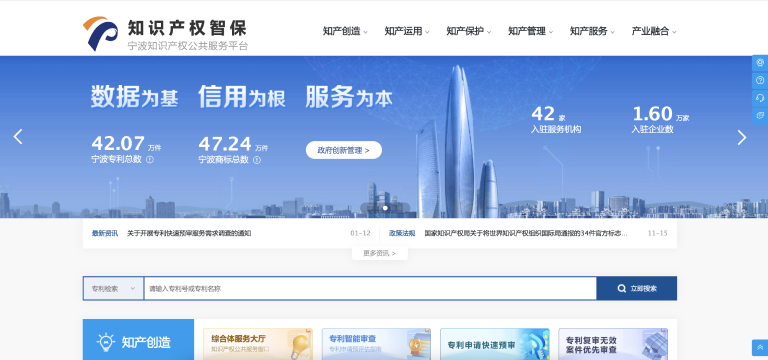Screen dimensions: 768x360
Task: Click the lightbulb icon in 知产创造 panel
Action: [105, 342]
